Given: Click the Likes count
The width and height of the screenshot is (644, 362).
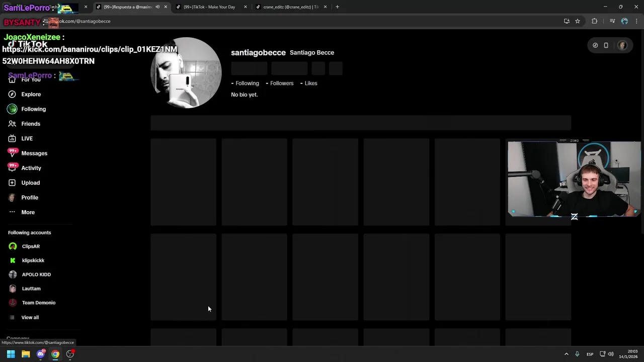Looking at the screenshot, I should coord(308,83).
